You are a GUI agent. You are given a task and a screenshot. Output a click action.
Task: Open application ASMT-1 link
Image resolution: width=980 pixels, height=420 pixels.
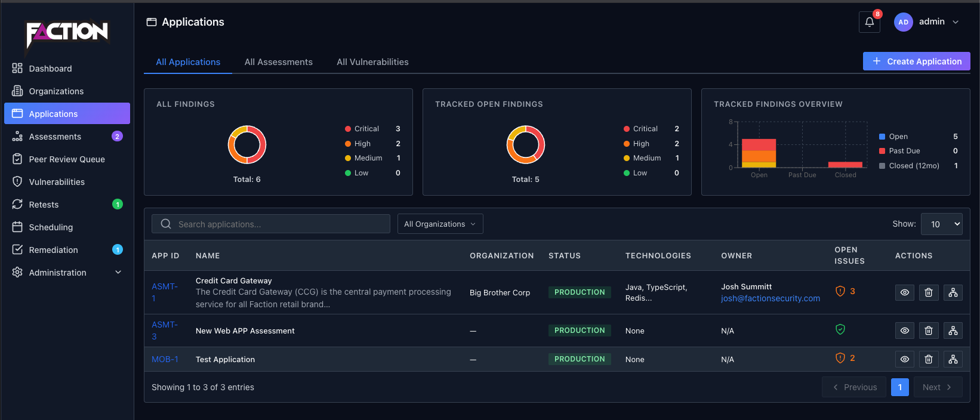pos(165,292)
